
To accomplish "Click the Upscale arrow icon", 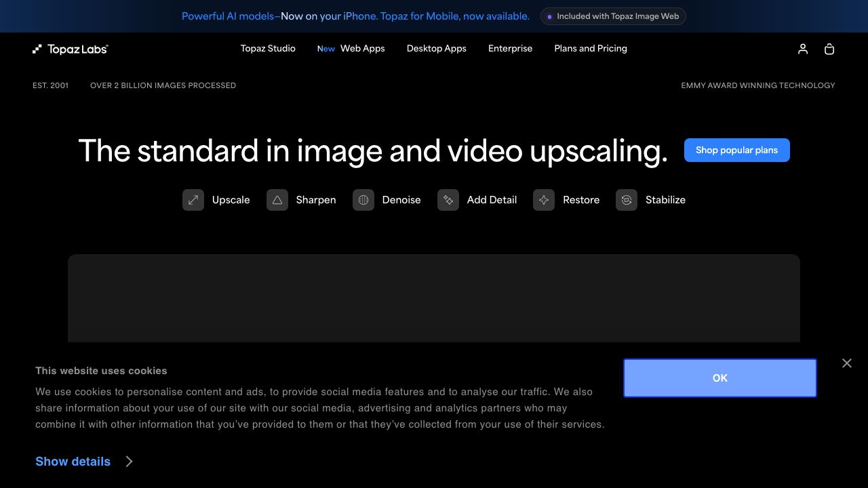I will point(193,200).
